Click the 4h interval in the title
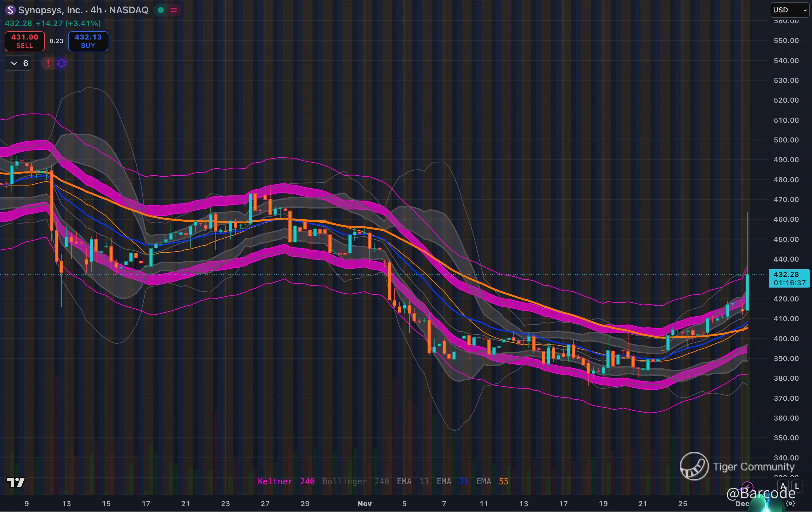Screen dimensions: 812x512 (96, 10)
